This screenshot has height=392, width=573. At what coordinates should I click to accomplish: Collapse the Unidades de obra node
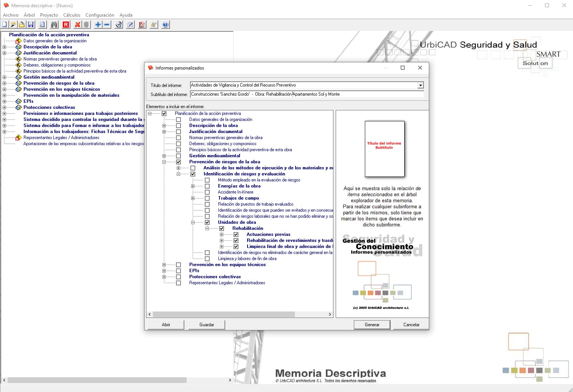click(193, 222)
